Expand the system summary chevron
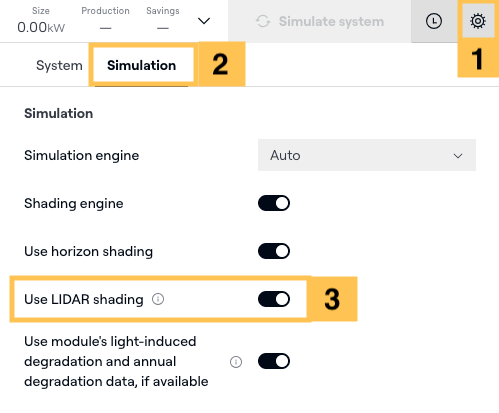The width and height of the screenshot is (499, 413). tap(204, 21)
